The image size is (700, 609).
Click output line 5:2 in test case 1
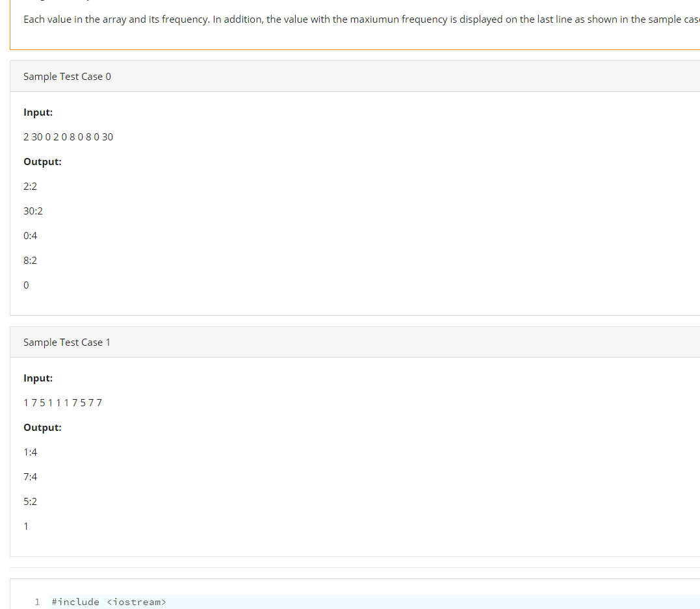(30, 501)
